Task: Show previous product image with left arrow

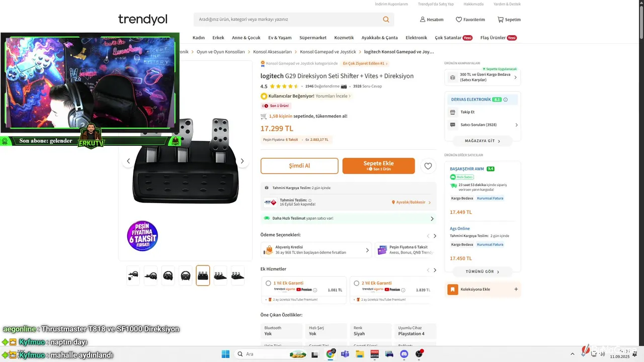Action: [x=128, y=161]
